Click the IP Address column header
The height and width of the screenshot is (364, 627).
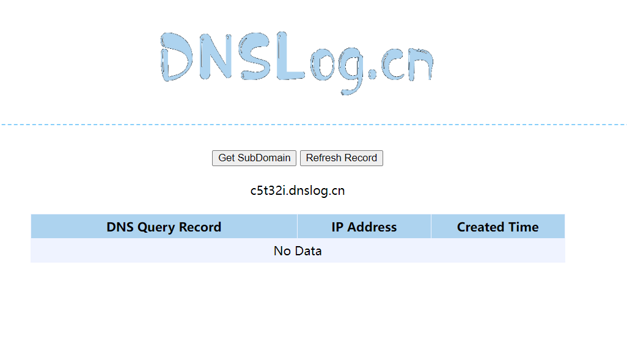(x=364, y=227)
